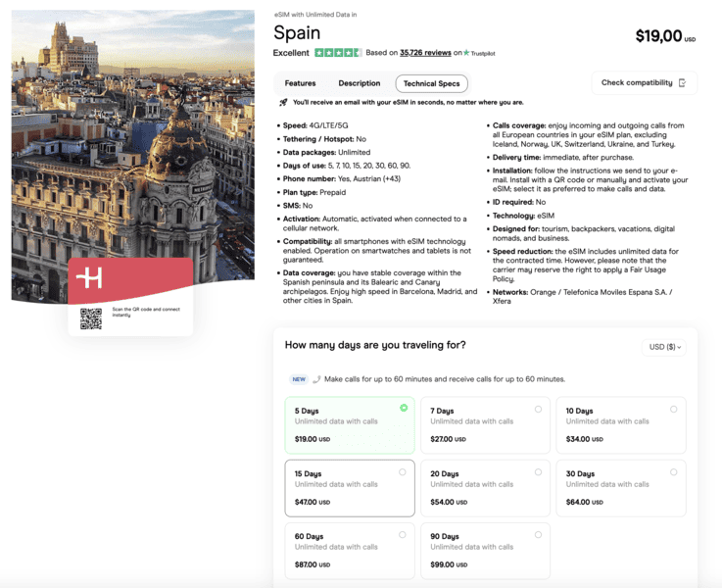The width and height of the screenshot is (722, 588).
Task: Select the 30 Days radio button
Action: pos(674,472)
